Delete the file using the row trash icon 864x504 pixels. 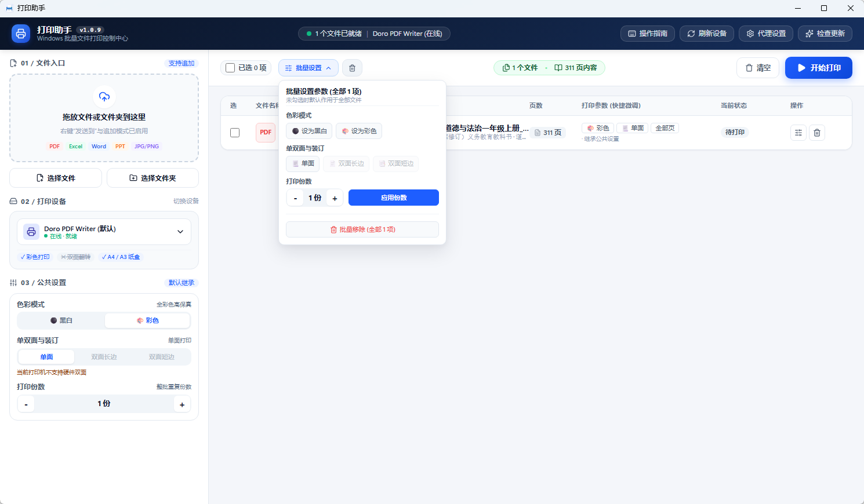pos(817,133)
